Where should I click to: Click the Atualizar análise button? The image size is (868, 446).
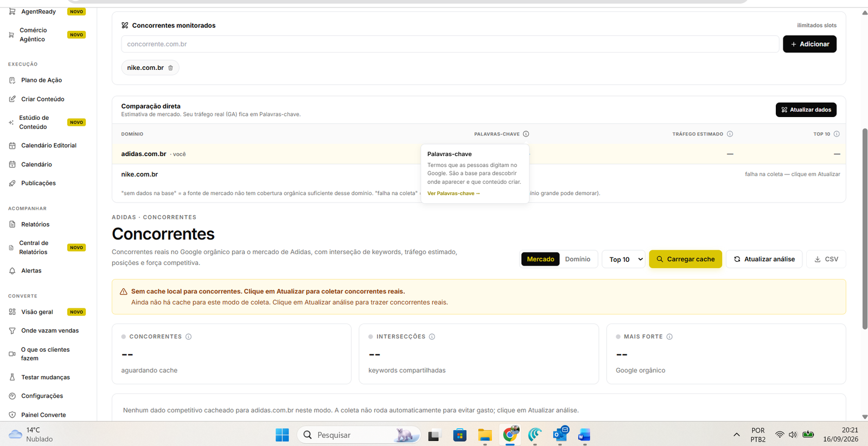point(764,259)
